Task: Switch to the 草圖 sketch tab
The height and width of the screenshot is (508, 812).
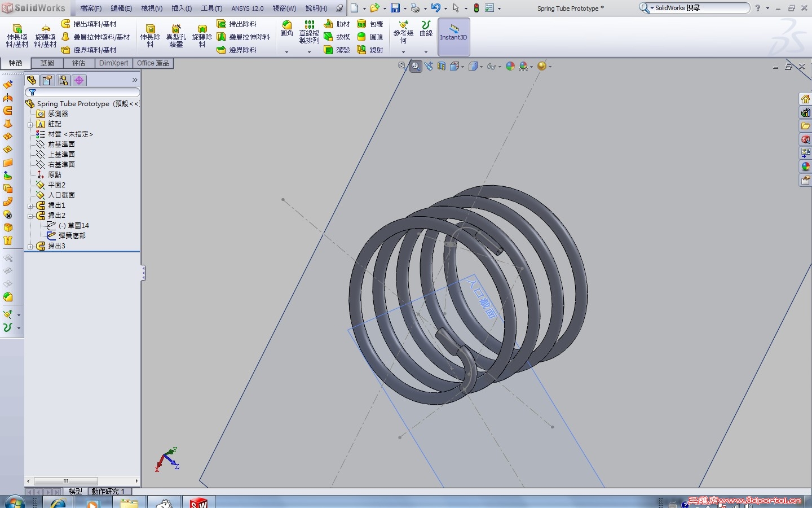Action: [47, 63]
